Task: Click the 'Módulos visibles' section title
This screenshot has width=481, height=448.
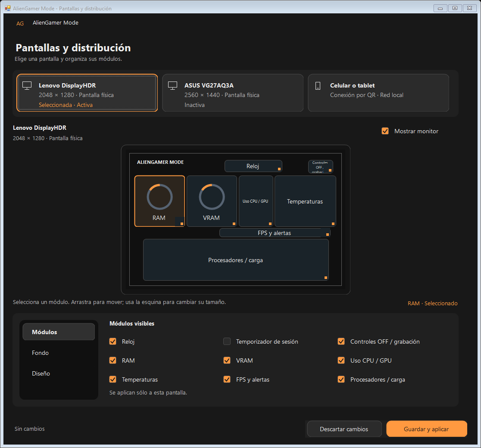Action: [x=132, y=323]
